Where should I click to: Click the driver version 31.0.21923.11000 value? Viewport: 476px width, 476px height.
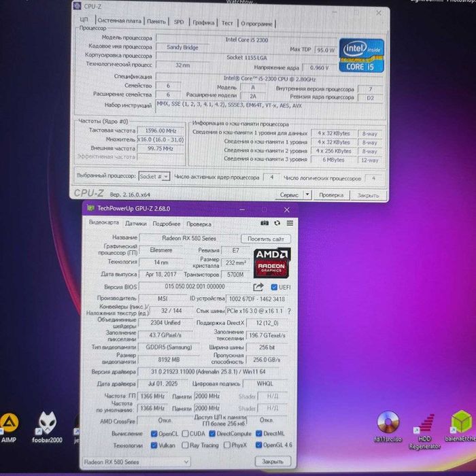pos(208,371)
